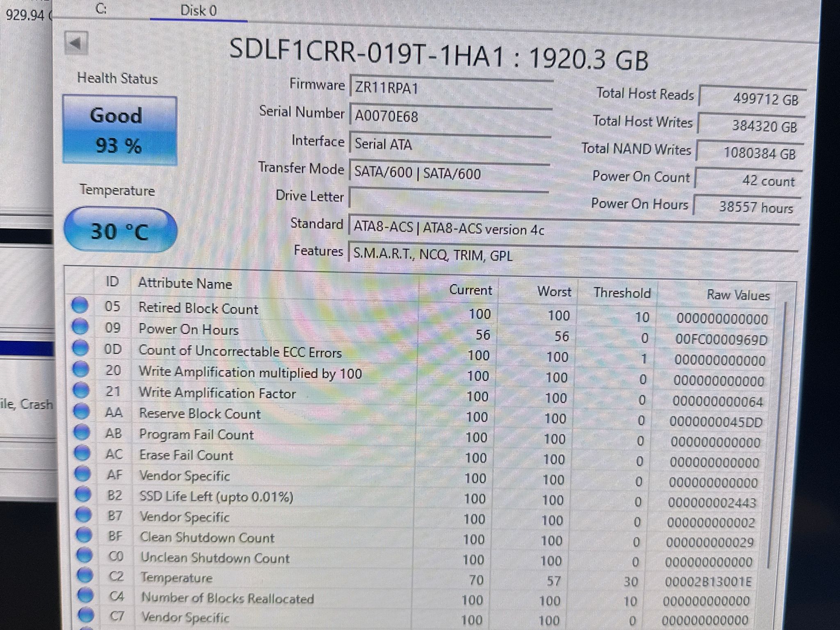840x630 pixels.
Task: Click the empty Drive Letter field
Action: (448, 199)
